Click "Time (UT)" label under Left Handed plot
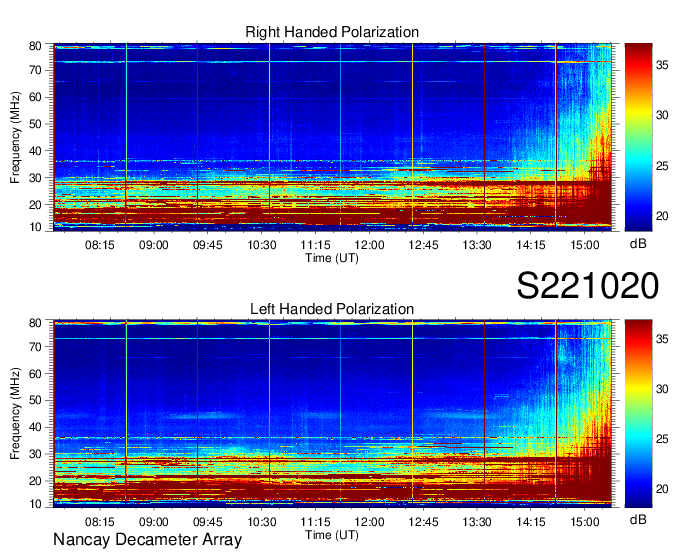680x552 pixels. [x=332, y=535]
